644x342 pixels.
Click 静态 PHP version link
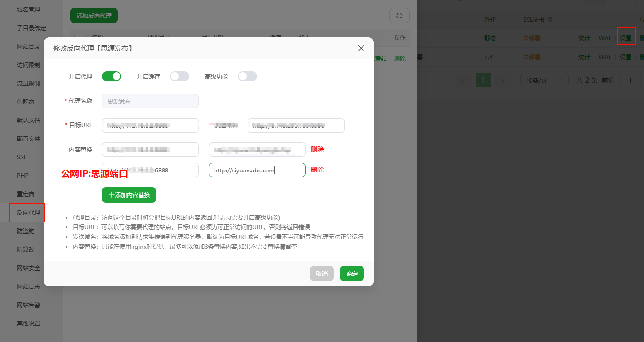490,38
